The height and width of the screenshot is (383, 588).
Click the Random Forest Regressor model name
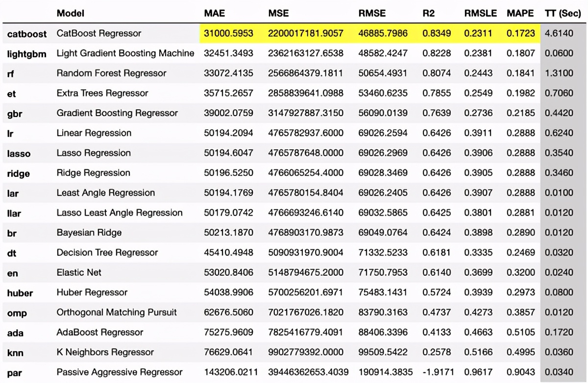coord(112,73)
